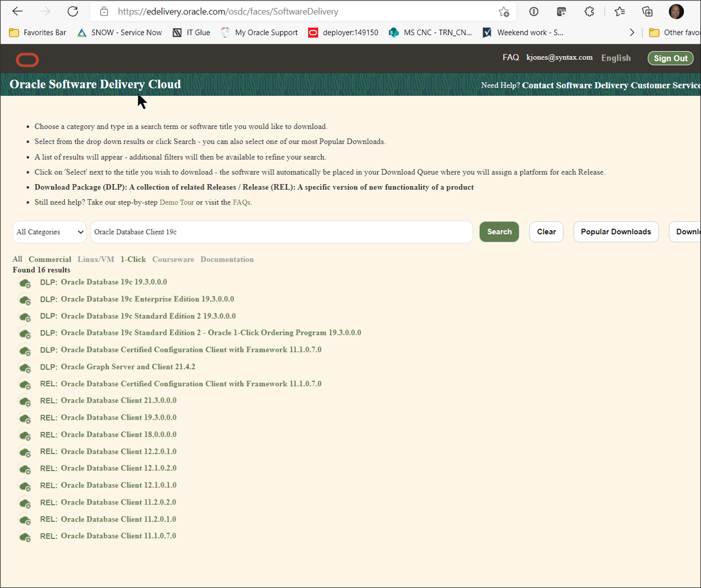Click cloud icon beside Database Client 19.3.0.0.0
Image resolution: width=701 pixels, height=588 pixels.
tap(25, 419)
